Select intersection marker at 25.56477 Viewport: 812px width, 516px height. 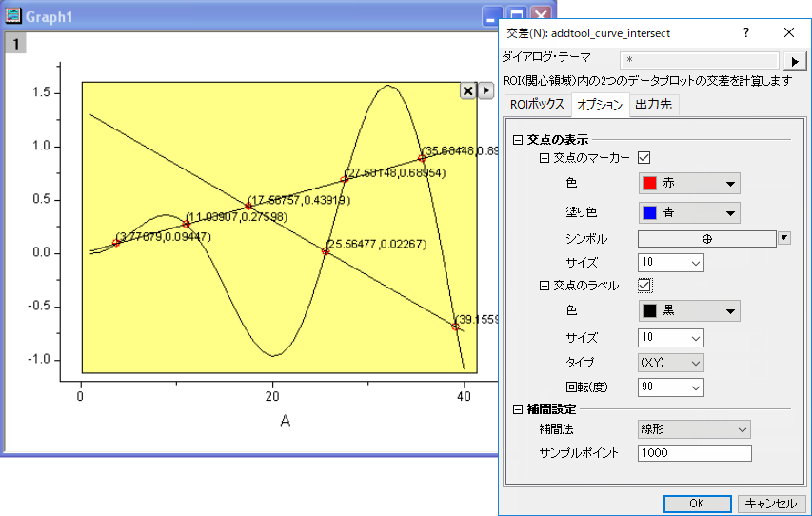326,251
